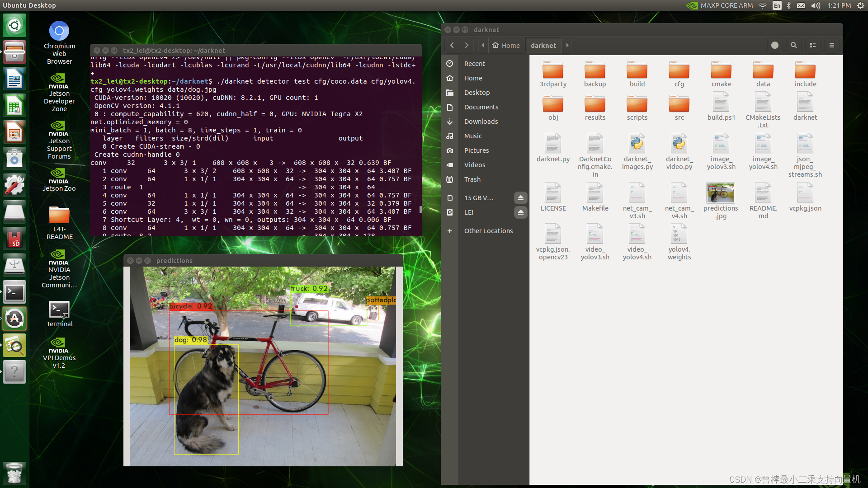Eject the 15 GB volume

point(520,198)
